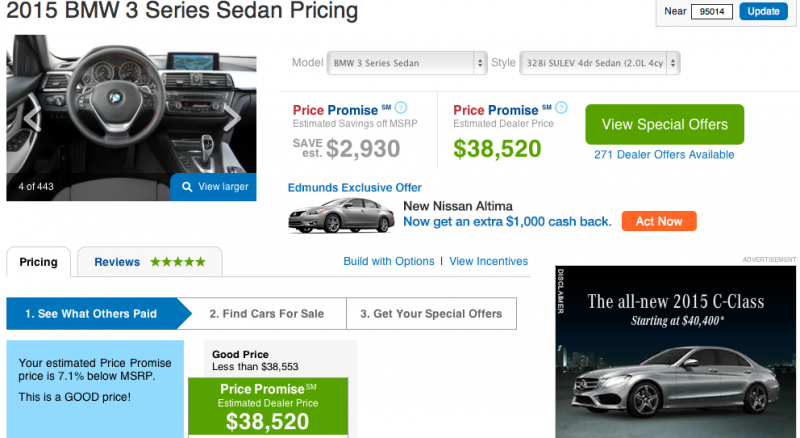Open the Reviews tab
Viewport: 800px width, 438px height.
[x=117, y=262]
